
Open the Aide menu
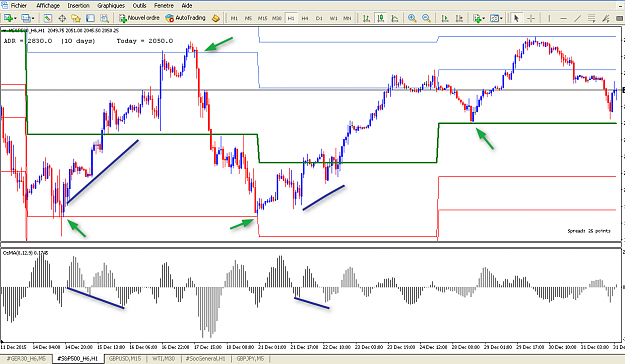(x=187, y=6)
